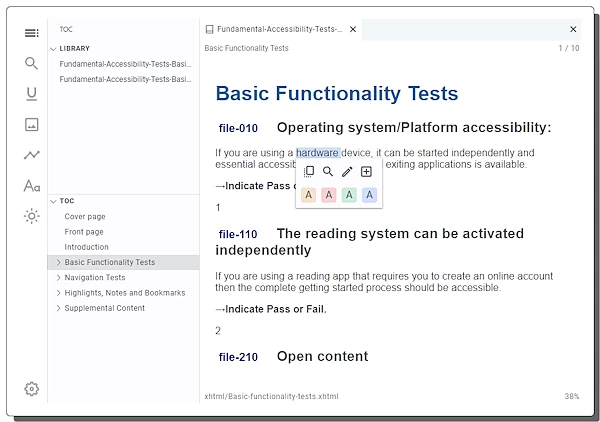Viewport: 600px width, 422px height.
Task: Open the reading statistics chart icon
Action: click(32, 155)
